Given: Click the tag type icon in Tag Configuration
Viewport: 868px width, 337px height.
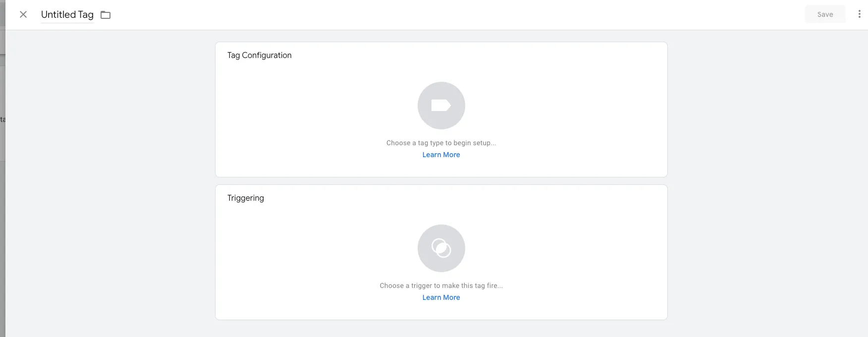Looking at the screenshot, I should (x=441, y=106).
